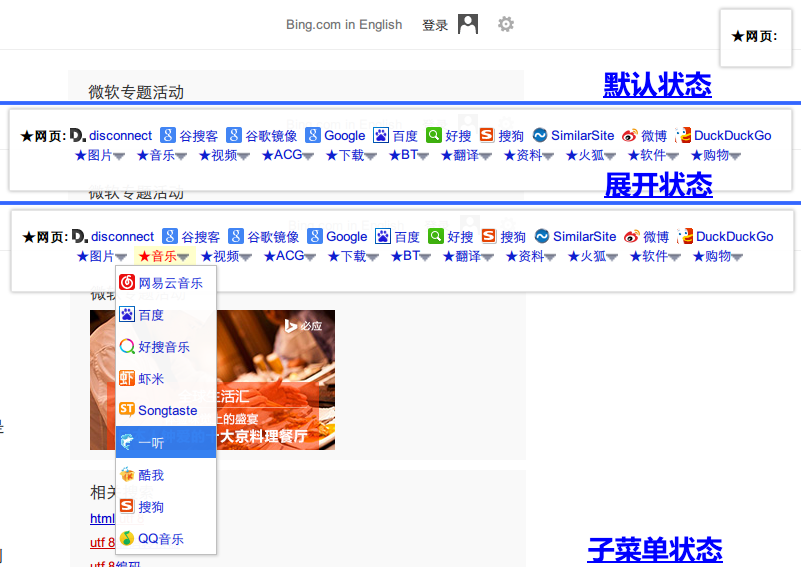Expand ★BT dropdown in the 展开状态 toolbar
Image resolution: width=801 pixels, height=567 pixels.
(x=409, y=155)
